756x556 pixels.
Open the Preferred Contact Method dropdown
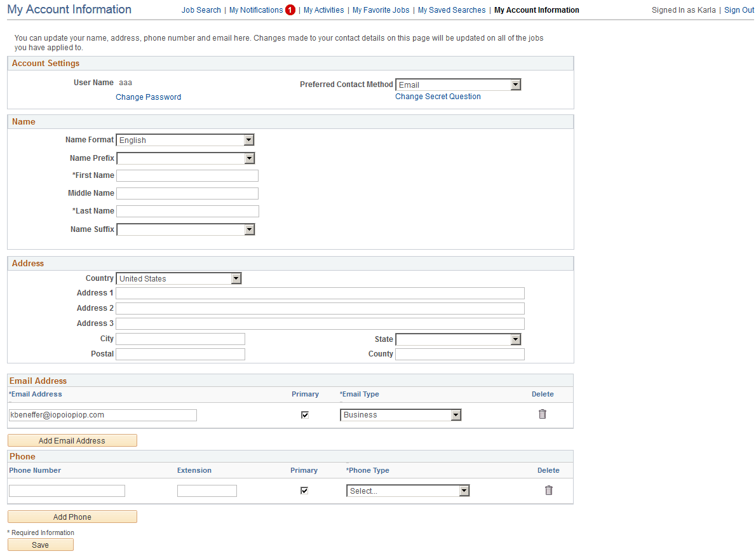pos(515,85)
